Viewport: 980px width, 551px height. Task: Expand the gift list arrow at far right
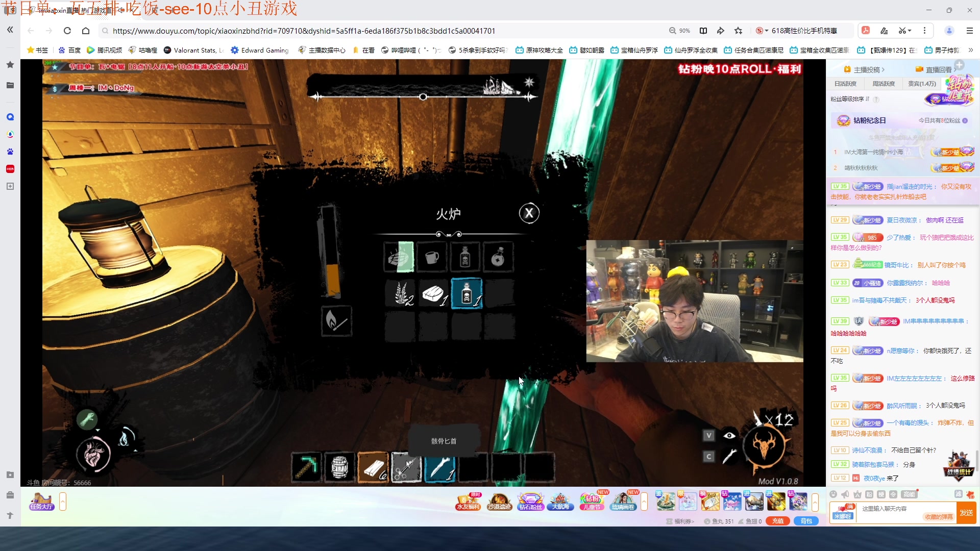point(815,502)
